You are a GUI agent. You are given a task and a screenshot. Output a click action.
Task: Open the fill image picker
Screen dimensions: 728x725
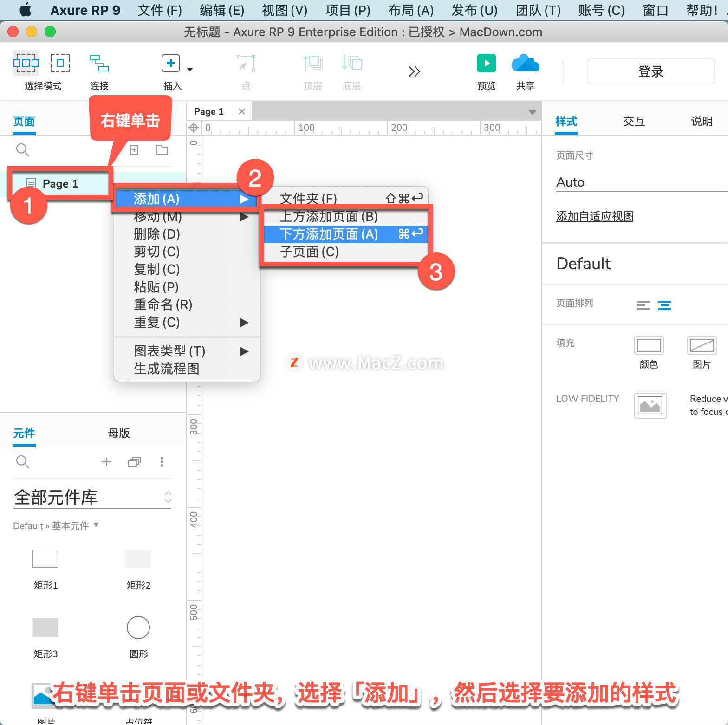pyautogui.click(x=702, y=345)
